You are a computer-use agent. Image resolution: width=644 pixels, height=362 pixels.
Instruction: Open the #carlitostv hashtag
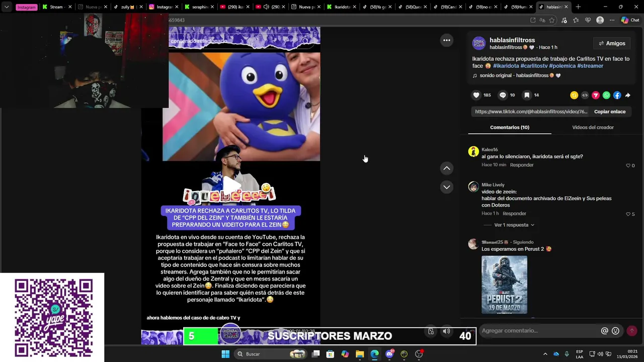pos(534,66)
